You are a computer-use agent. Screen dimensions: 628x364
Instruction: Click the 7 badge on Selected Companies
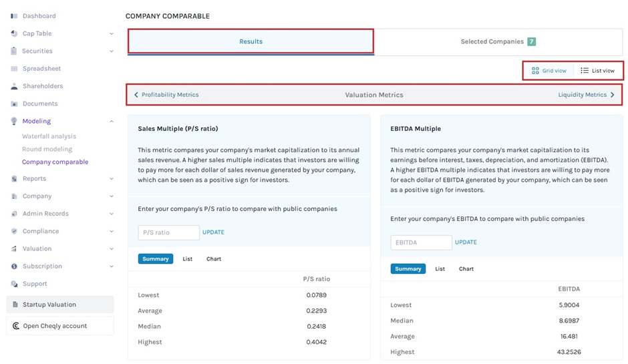[532, 41]
